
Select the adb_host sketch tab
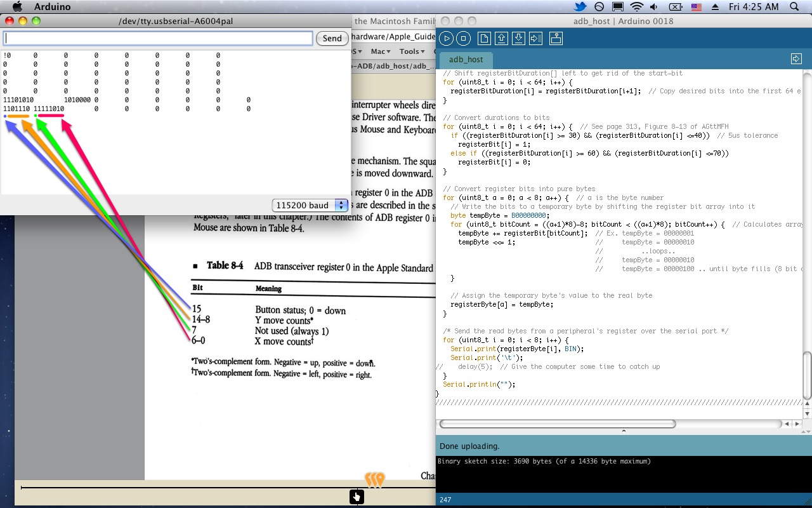pos(466,60)
